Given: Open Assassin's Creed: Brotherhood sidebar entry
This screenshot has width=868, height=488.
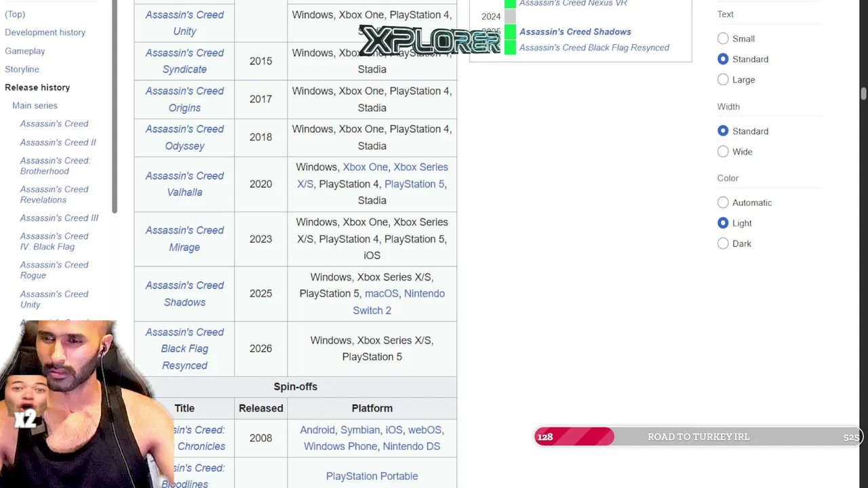Looking at the screenshot, I should click(55, 165).
